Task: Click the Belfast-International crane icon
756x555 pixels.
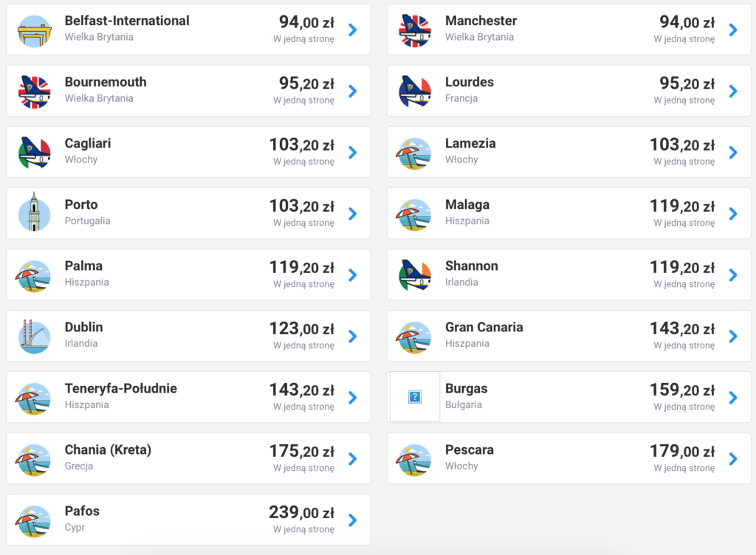Action: pos(34,30)
